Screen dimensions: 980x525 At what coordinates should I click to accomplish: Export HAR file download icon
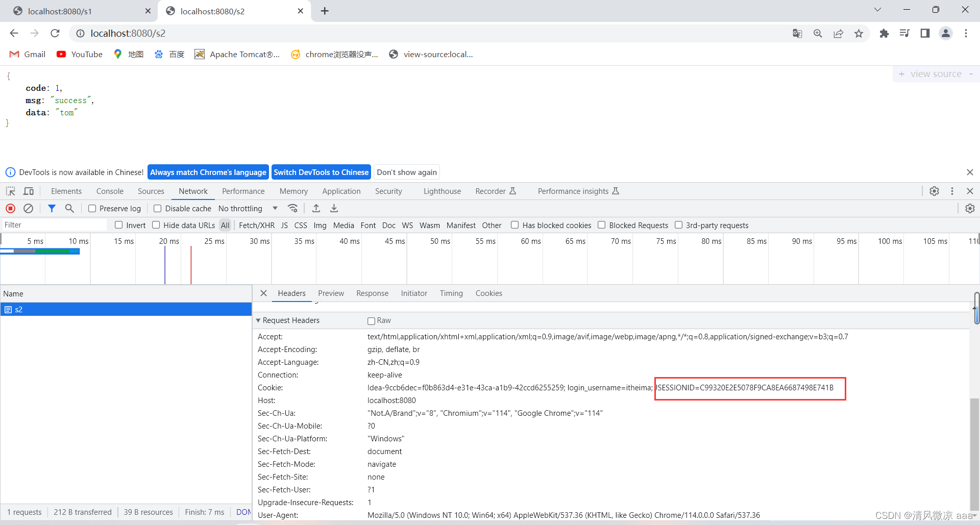click(x=334, y=208)
